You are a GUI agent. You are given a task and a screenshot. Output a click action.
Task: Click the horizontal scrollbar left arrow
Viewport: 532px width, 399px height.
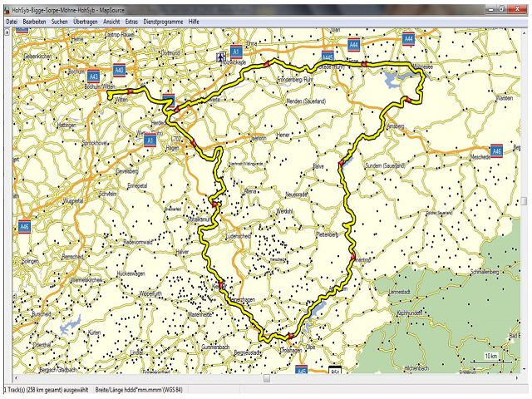(x=16, y=378)
